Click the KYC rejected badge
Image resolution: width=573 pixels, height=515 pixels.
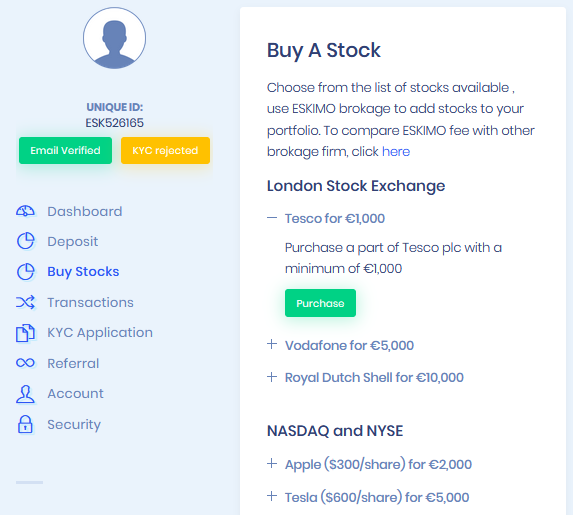coord(165,151)
